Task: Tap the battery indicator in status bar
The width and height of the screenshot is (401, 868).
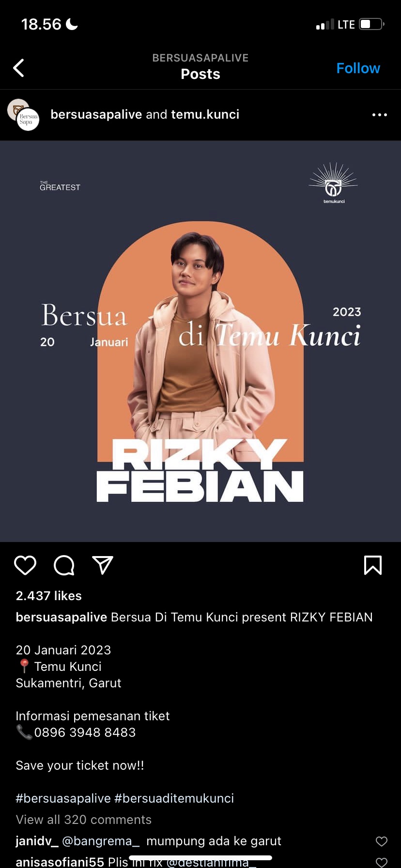Action: (x=371, y=24)
